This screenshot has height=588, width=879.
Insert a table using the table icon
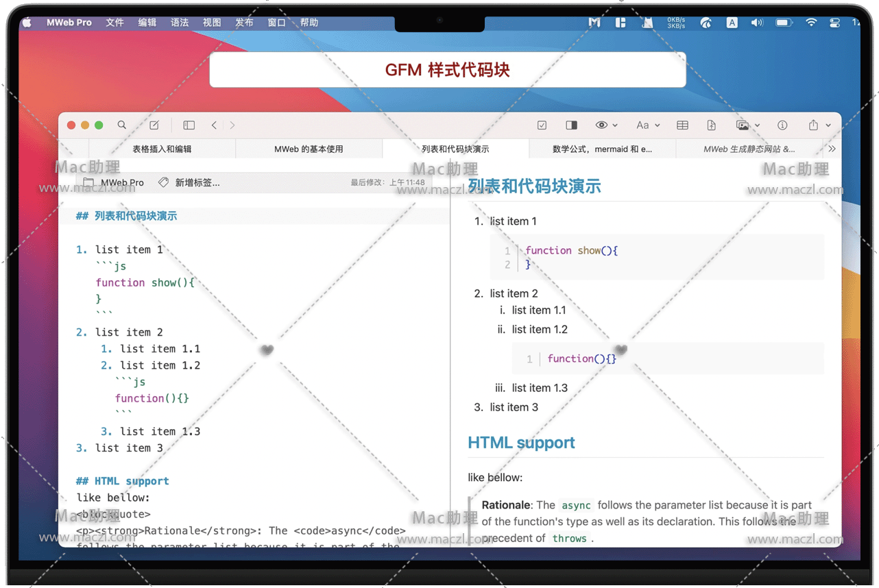point(682,125)
